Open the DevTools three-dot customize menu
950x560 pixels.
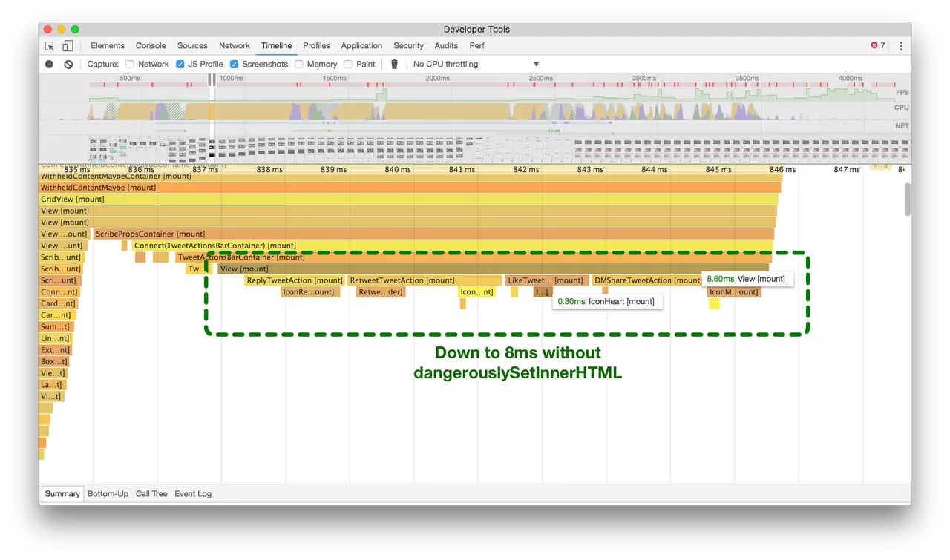click(900, 45)
